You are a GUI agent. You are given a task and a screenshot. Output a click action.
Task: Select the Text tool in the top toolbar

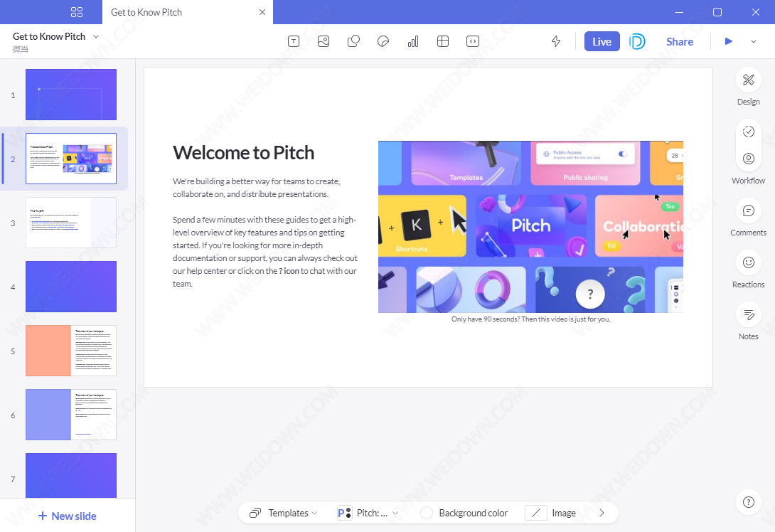[294, 41]
